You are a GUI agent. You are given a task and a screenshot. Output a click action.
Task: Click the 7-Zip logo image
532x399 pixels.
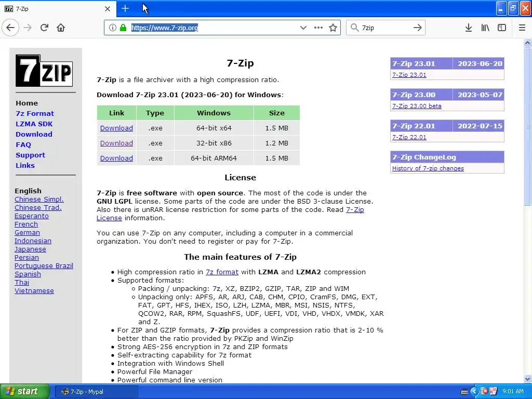pos(44,71)
